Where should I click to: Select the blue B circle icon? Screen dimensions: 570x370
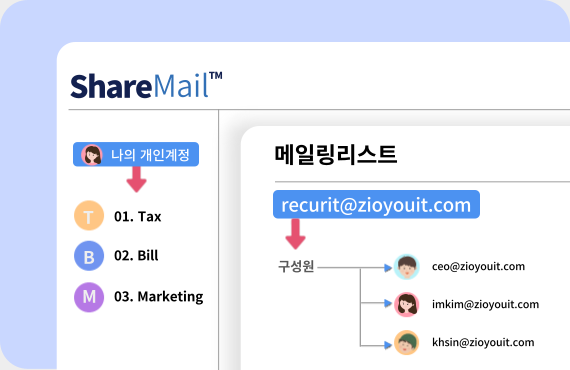point(89,256)
